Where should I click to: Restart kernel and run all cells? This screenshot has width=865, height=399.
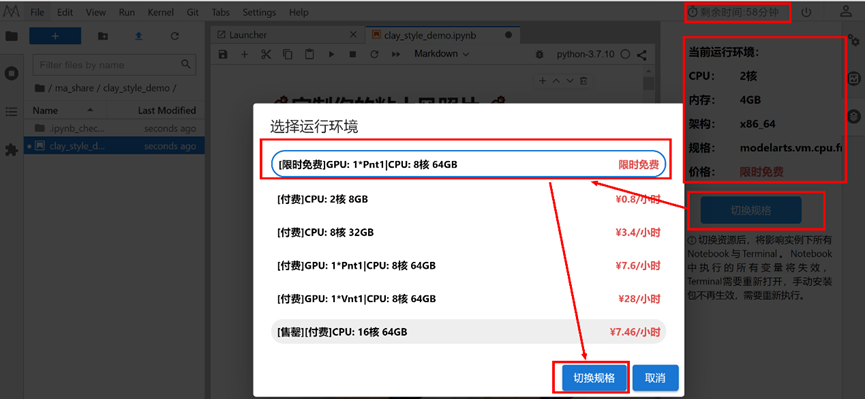[x=396, y=54]
